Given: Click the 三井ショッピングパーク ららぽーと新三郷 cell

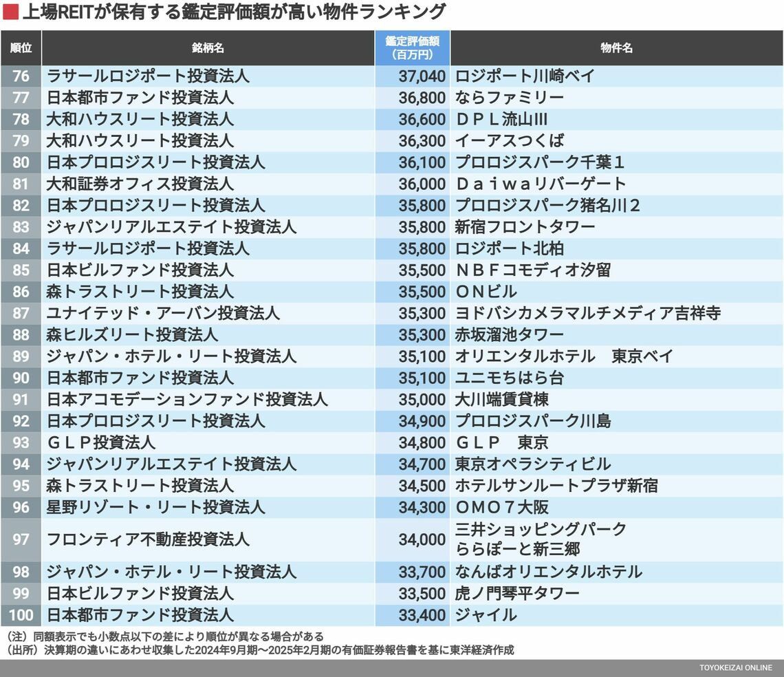Looking at the screenshot, I should click(541, 539).
